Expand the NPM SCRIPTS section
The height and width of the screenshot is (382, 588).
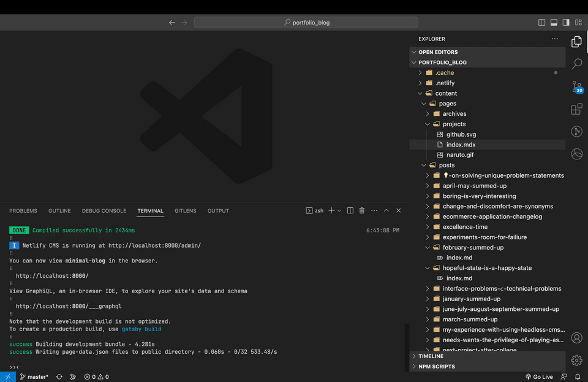488,367
